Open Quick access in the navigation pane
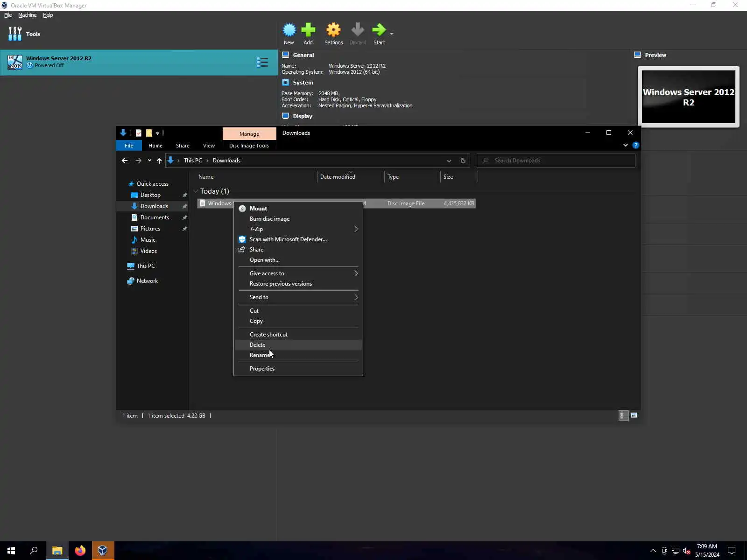The height and width of the screenshot is (560, 747). tap(152, 184)
